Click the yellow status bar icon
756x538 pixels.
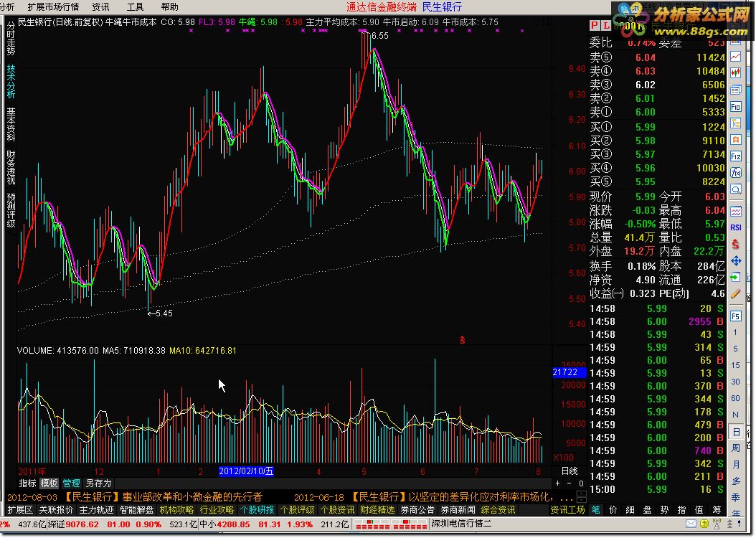point(704,524)
